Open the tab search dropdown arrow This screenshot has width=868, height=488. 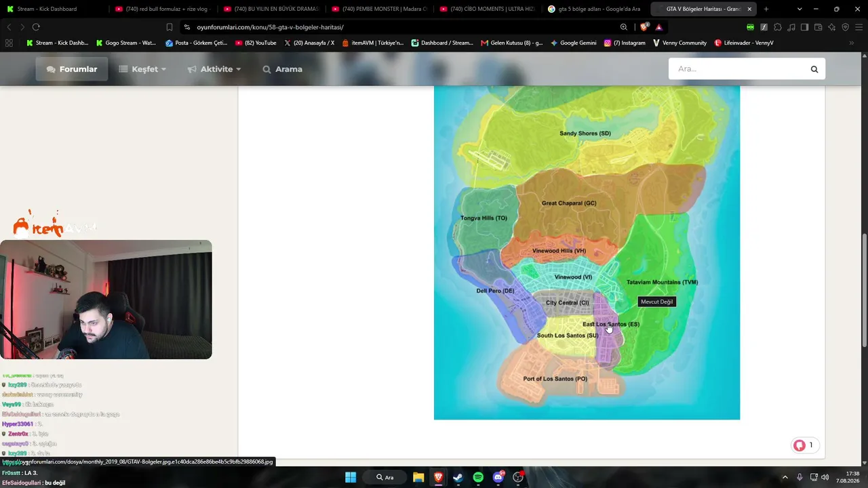[800, 9]
